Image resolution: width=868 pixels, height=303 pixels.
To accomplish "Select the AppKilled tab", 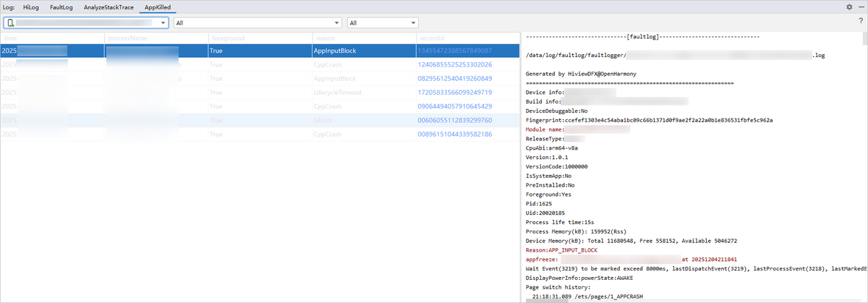I will tap(157, 7).
